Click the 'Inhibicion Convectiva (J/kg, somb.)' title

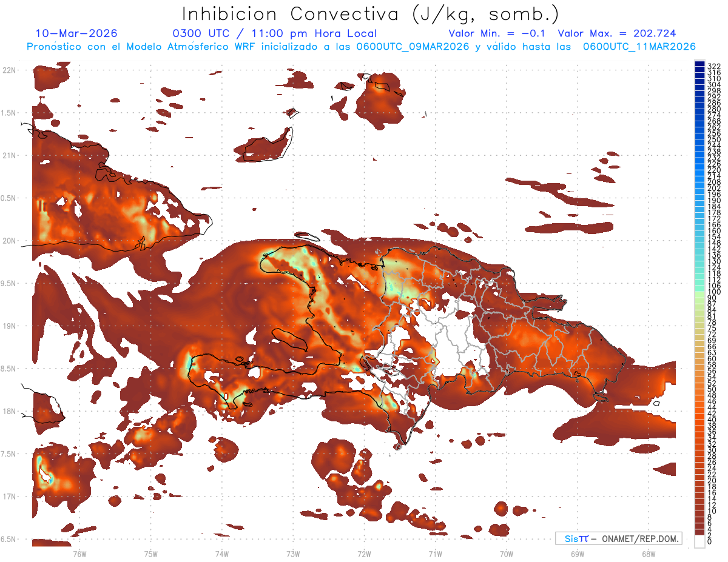tap(371, 14)
